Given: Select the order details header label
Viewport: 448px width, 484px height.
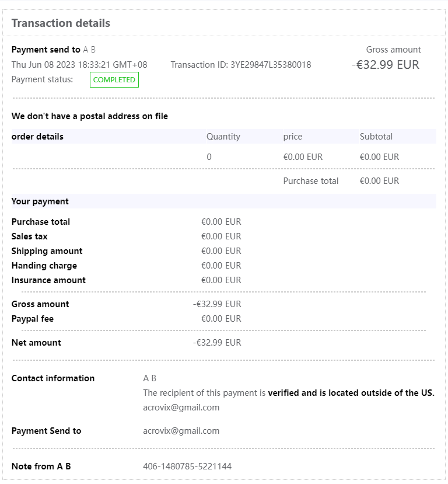Looking at the screenshot, I should [x=37, y=137].
